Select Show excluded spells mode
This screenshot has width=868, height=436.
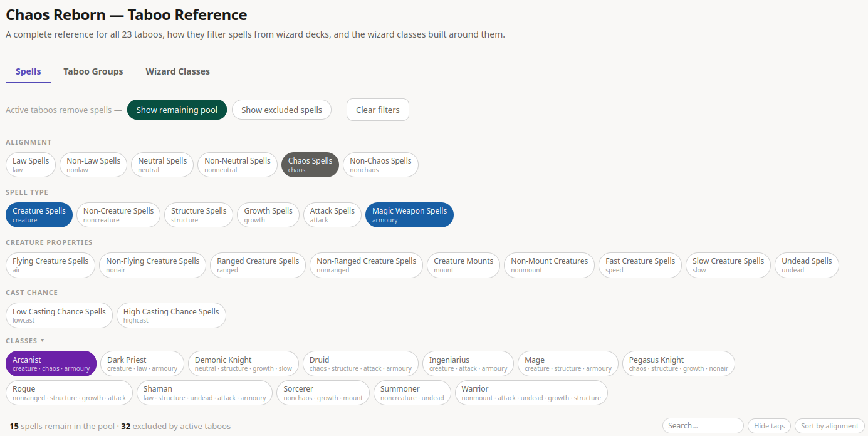click(281, 110)
